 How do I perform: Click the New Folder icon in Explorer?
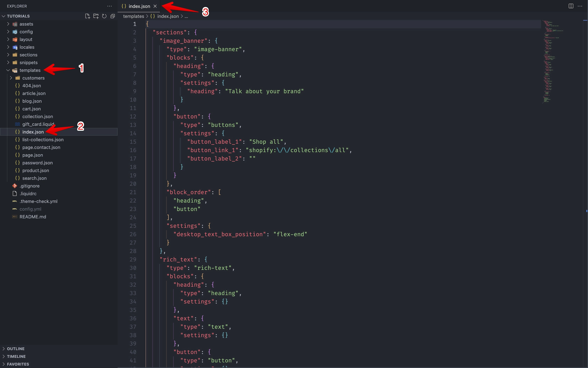tap(96, 16)
